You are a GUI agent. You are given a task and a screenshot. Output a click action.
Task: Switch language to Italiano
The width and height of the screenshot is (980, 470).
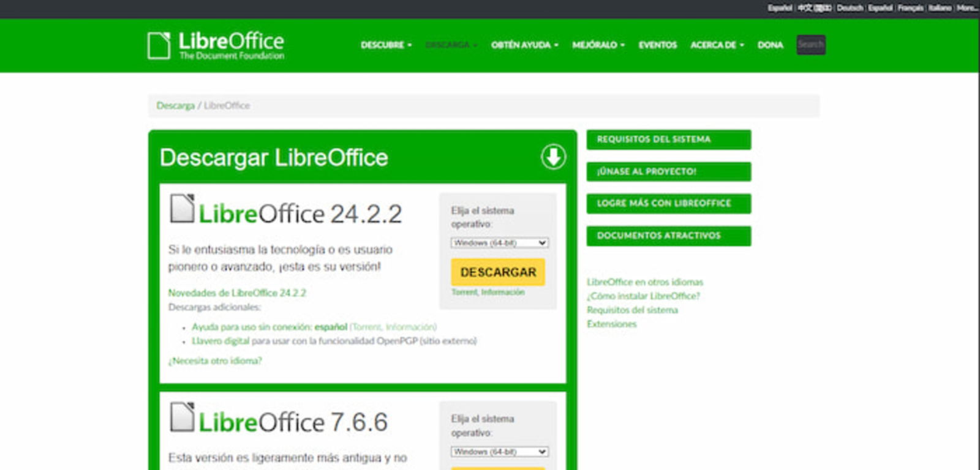click(x=940, y=8)
